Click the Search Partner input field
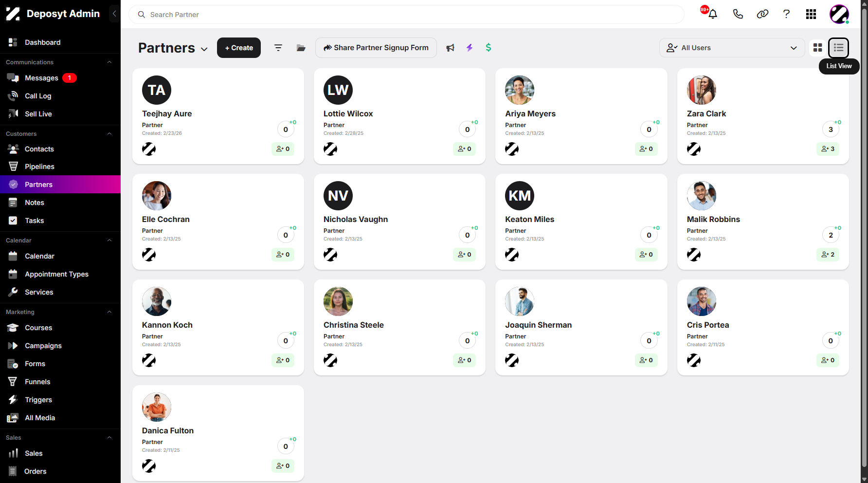The image size is (868, 483). click(x=407, y=15)
